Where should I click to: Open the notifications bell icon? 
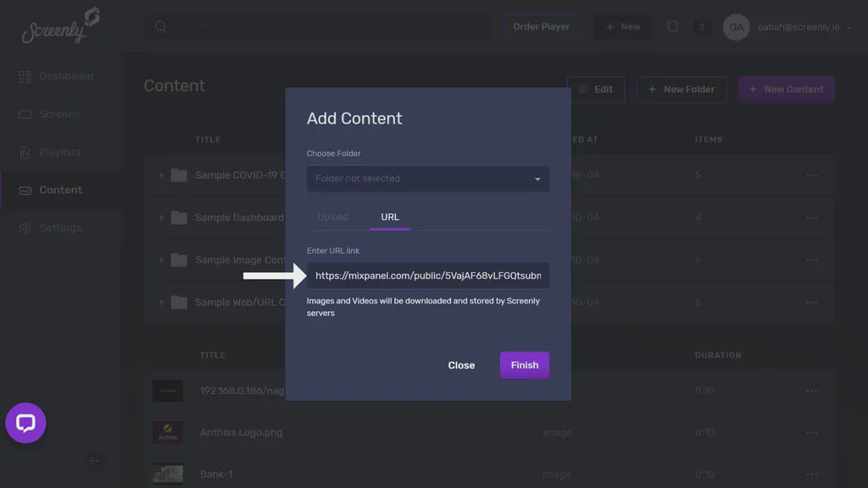click(672, 26)
